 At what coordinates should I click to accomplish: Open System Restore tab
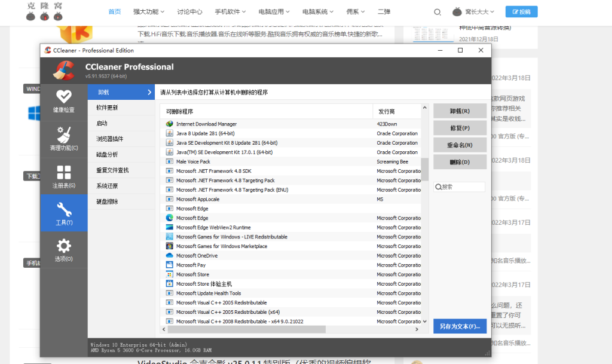[x=121, y=186]
